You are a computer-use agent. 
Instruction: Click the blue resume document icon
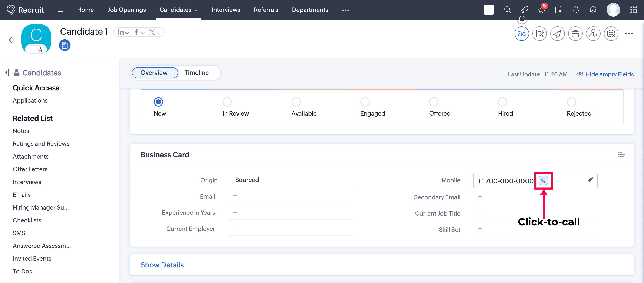tap(65, 45)
